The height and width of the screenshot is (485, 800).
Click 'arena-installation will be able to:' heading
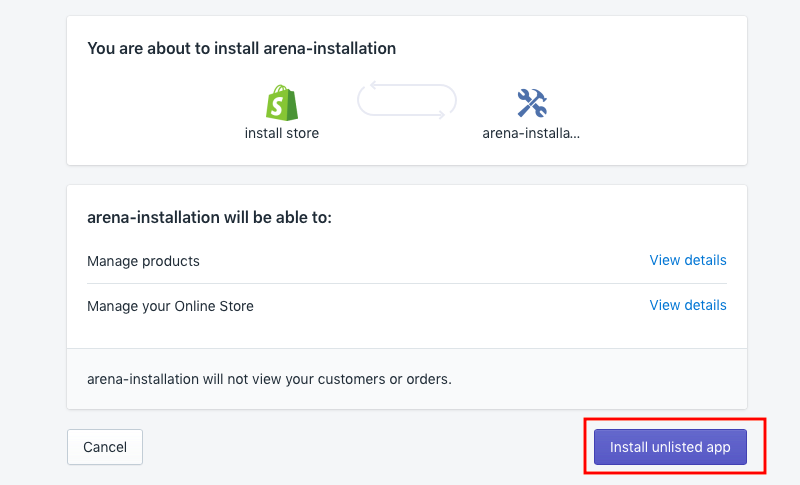[x=209, y=217]
